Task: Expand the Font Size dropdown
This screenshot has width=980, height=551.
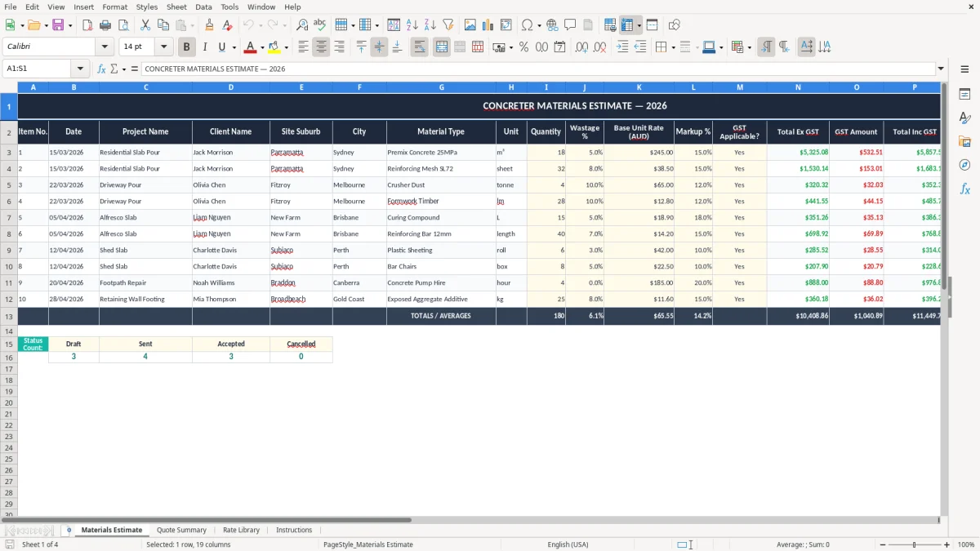Action: click(x=163, y=47)
